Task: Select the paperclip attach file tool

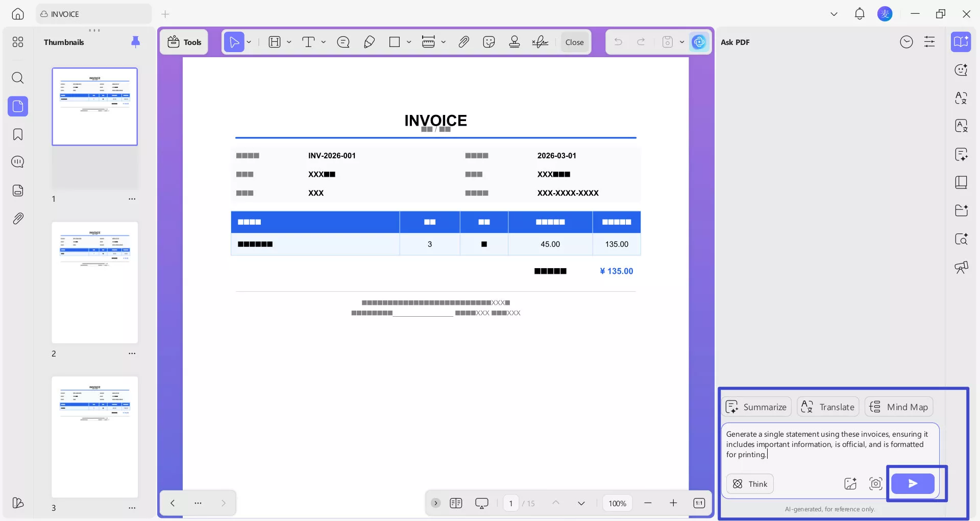Action: tap(463, 42)
